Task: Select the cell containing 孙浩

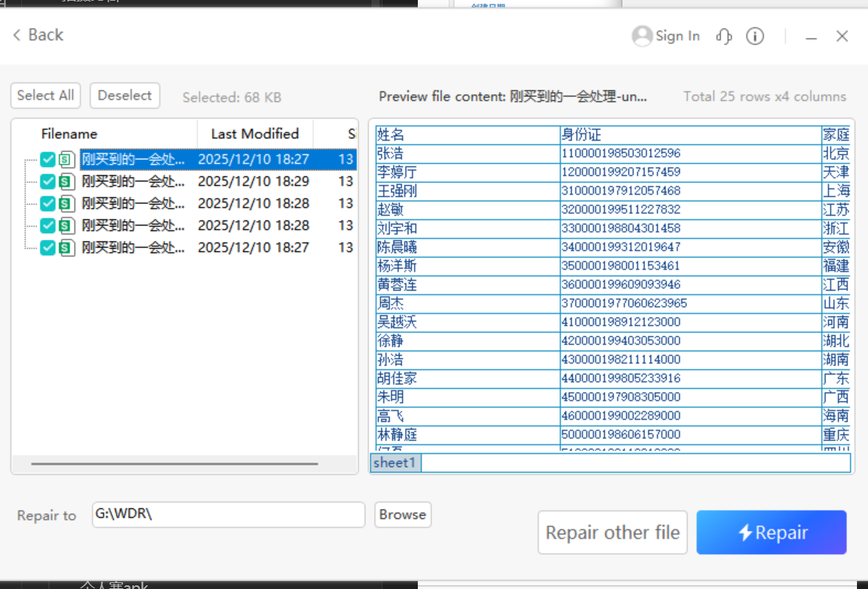Action: 468,360
